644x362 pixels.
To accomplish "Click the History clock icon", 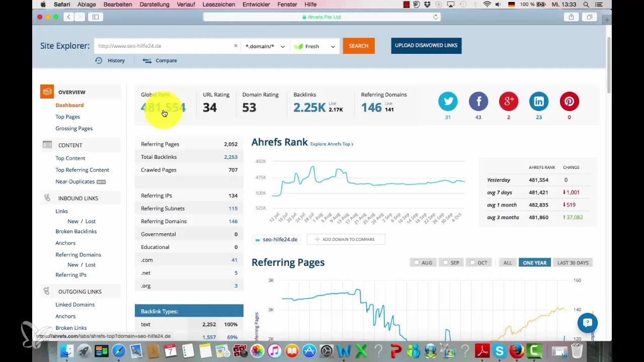I will [x=99, y=60].
